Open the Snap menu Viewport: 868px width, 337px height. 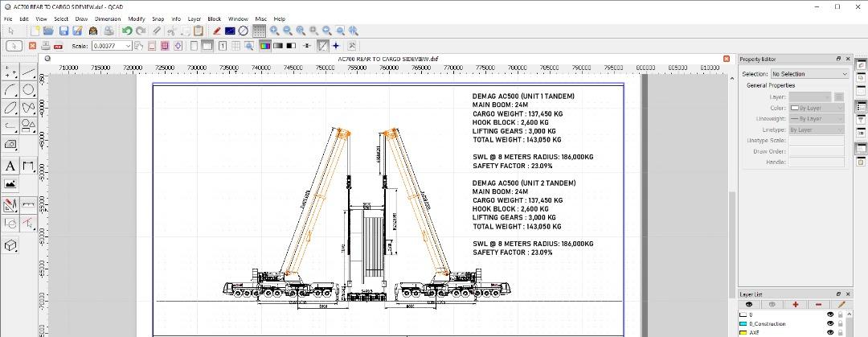[x=158, y=18]
